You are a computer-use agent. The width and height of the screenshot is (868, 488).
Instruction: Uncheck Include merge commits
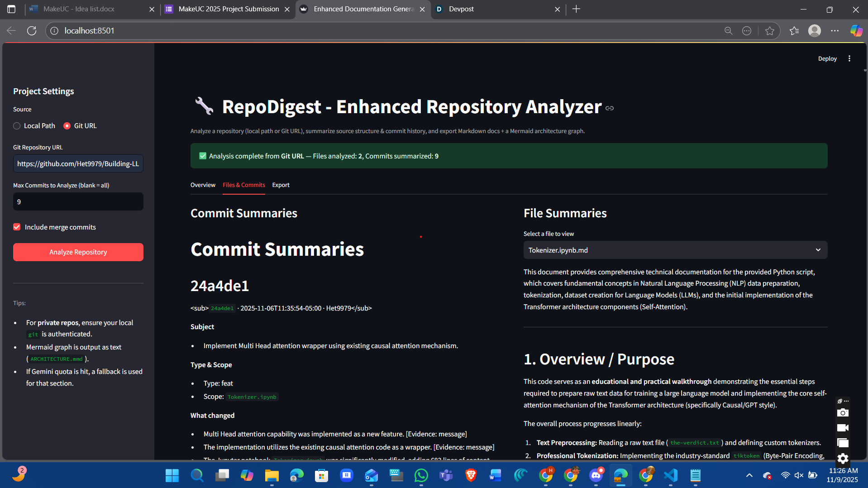tap(17, 227)
